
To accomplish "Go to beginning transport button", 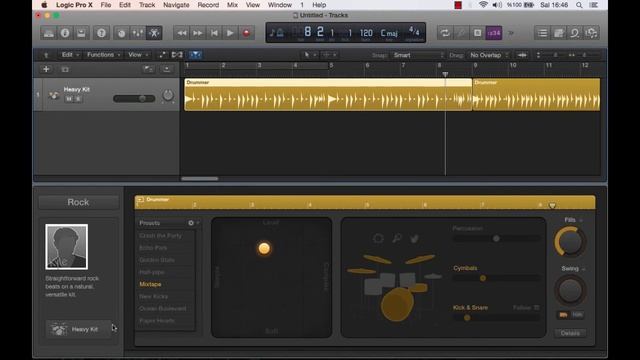I will tap(214, 33).
